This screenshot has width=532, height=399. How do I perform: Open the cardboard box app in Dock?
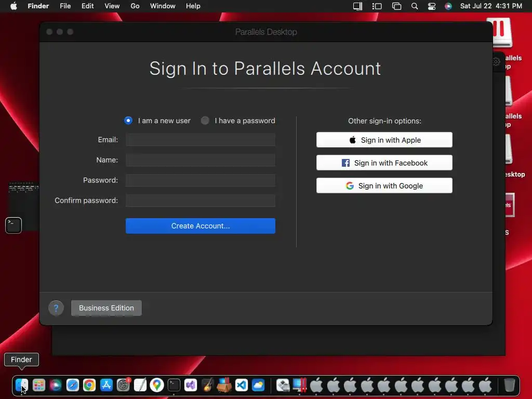click(224, 385)
